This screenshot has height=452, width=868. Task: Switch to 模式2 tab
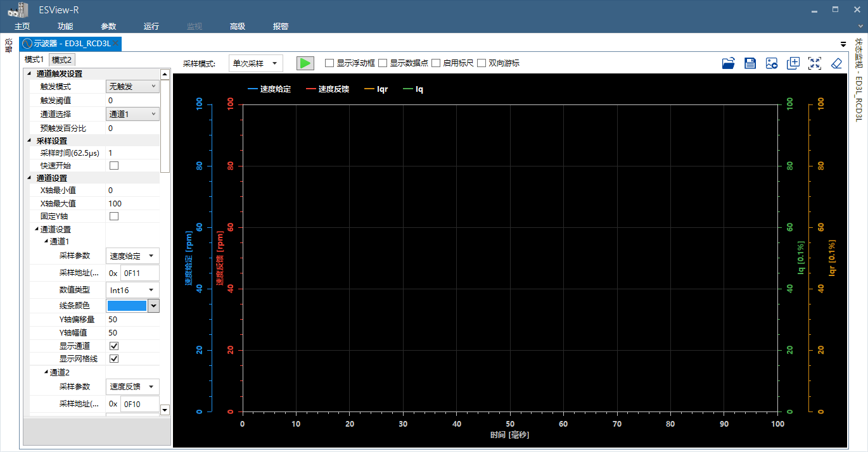(62, 60)
